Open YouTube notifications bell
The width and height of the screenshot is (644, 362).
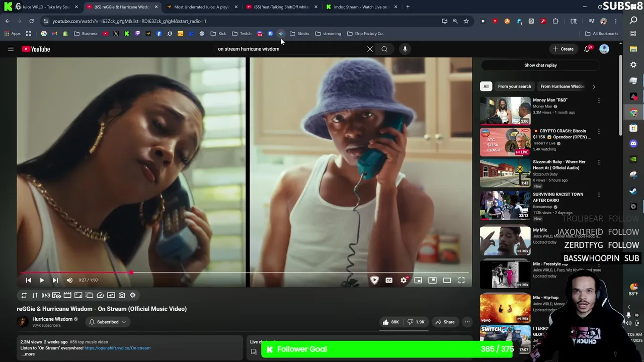(587, 49)
